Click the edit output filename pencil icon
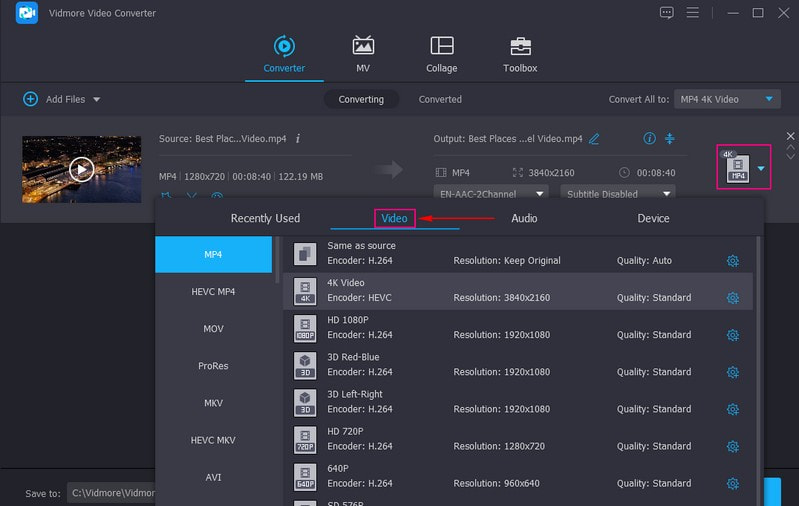Image resolution: width=799 pixels, height=506 pixels. point(595,139)
